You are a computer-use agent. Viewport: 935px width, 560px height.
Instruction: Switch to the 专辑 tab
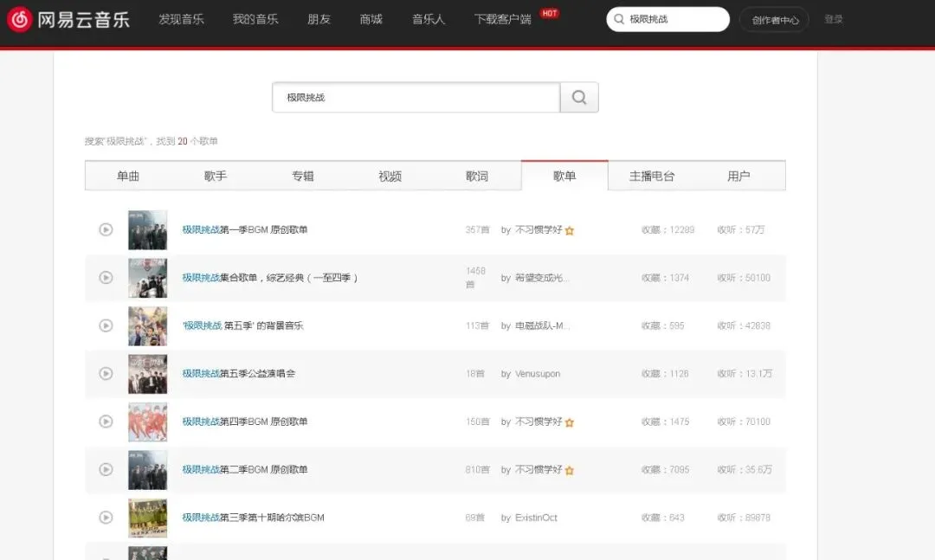click(x=303, y=176)
